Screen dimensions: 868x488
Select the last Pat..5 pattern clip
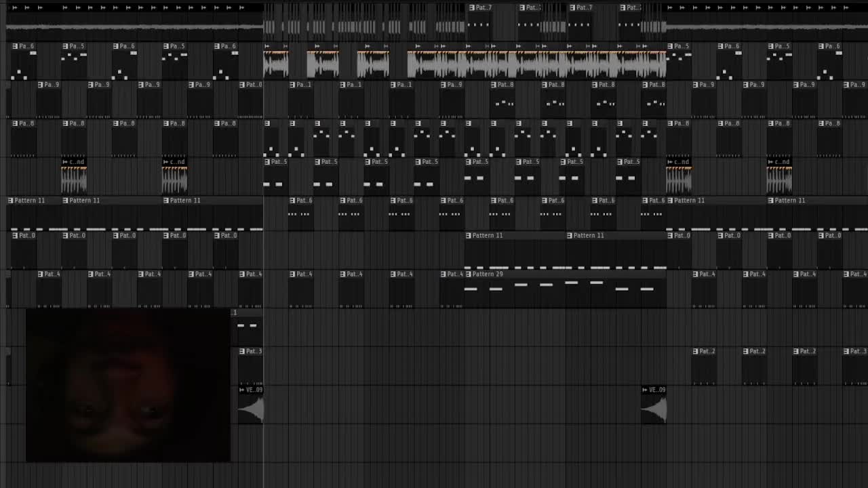pyautogui.click(x=629, y=176)
